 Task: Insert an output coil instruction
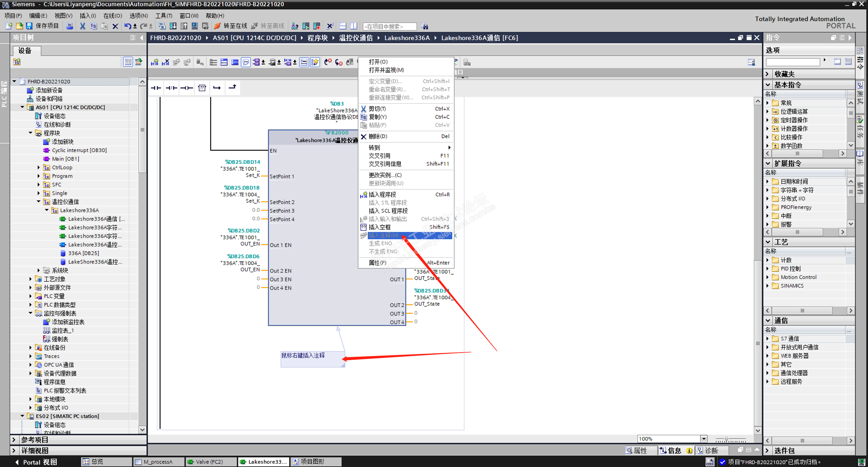click(x=187, y=88)
